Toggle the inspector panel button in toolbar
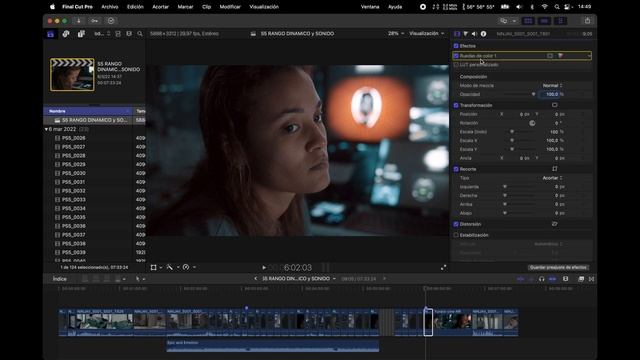The image size is (640, 360). pos(560,21)
